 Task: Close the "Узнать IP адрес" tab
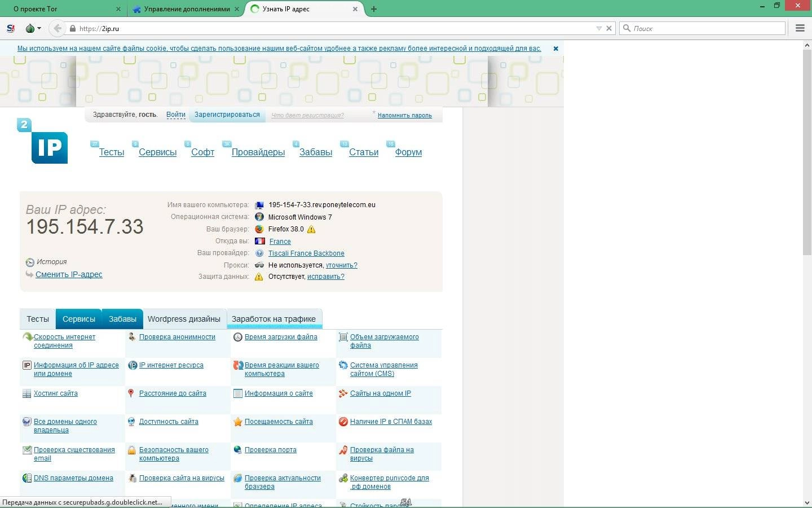[x=355, y=9]
